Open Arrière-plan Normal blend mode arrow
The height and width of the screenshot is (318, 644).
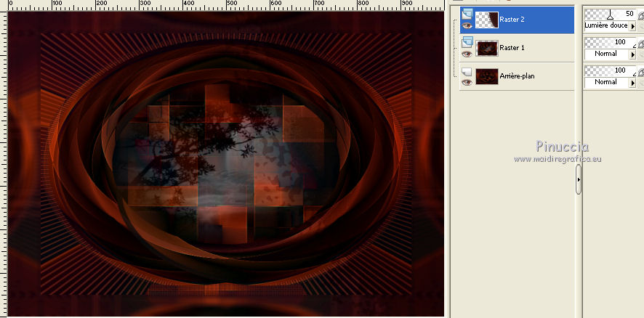point(632,83)
